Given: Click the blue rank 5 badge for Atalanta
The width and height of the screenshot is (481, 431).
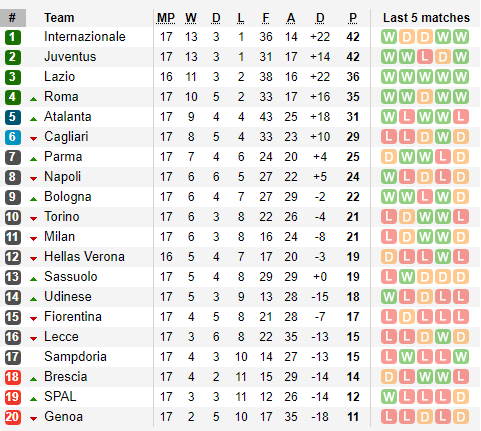Looking at the screenshot, I should click(x=13, y=117).
